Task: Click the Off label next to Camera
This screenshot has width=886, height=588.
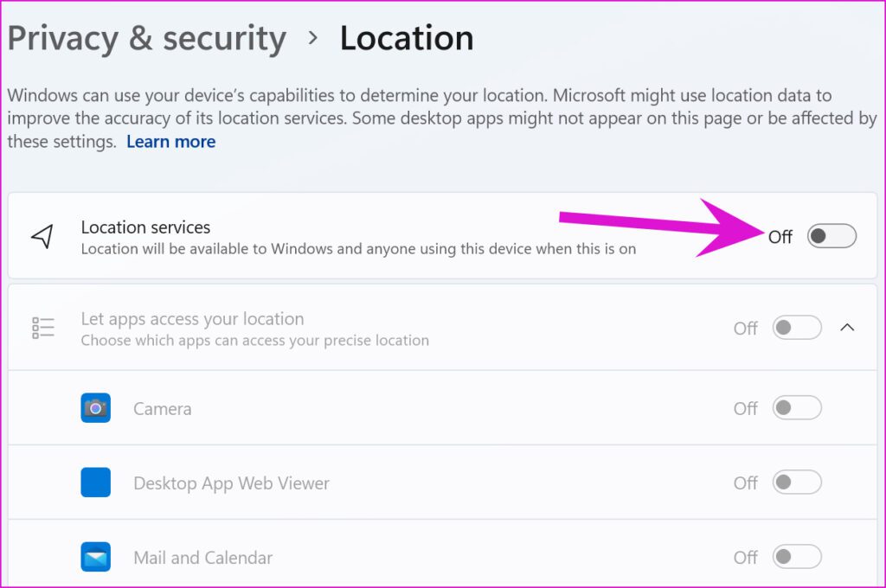Action: (745, 407)
